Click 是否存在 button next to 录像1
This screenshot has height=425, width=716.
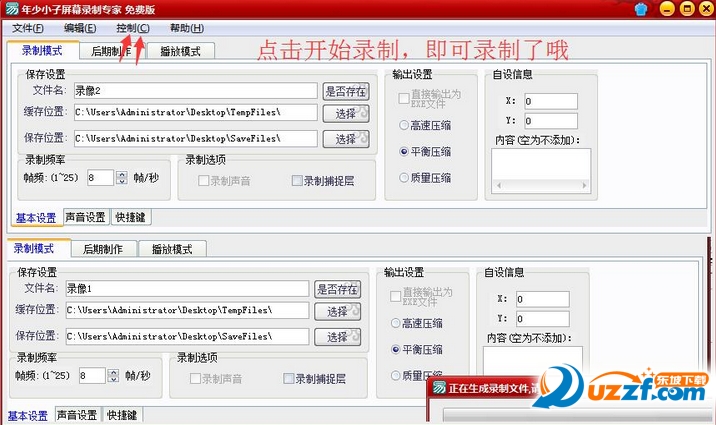coord(337,289)
